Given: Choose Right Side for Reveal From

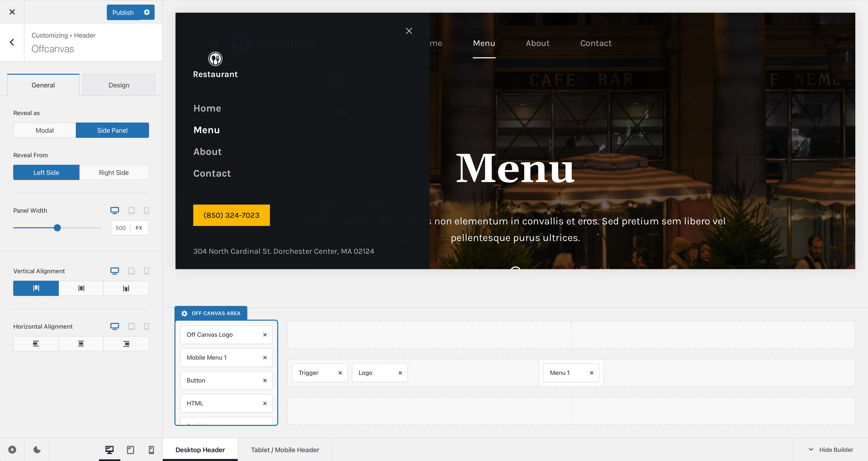Looking at the screenshot, I should pyautogui.click(x=114, y=173).
